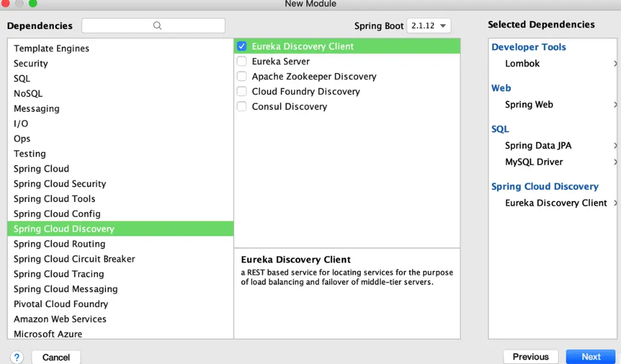Click arrow beside MySQL Driver
The height and width of the screenshot is (364, 621).
pyautogui.click(x=615, y=162)
